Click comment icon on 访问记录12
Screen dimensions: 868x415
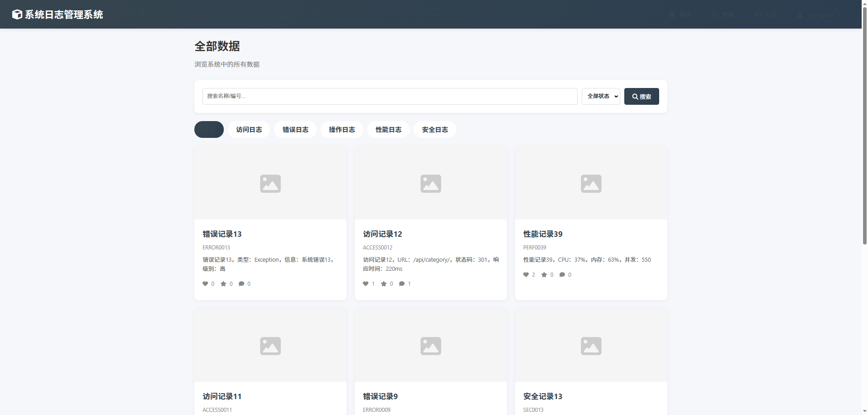[x=402, y=284]
